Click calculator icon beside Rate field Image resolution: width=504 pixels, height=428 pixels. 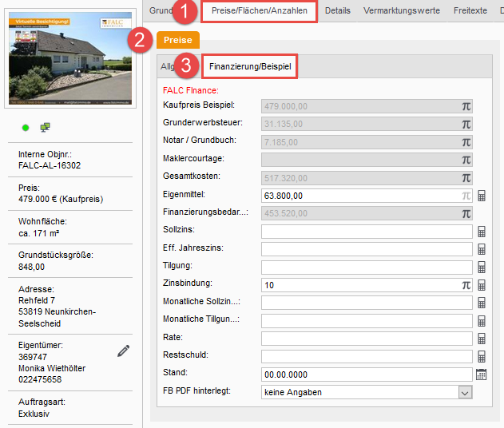482,339
